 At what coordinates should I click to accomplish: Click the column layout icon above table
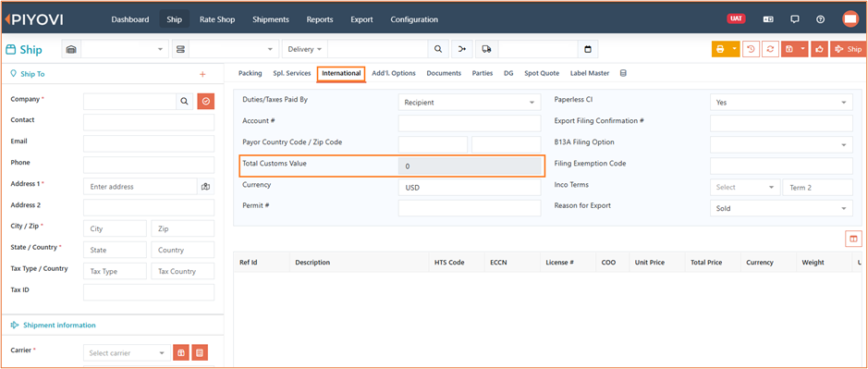tap(853, 239)
